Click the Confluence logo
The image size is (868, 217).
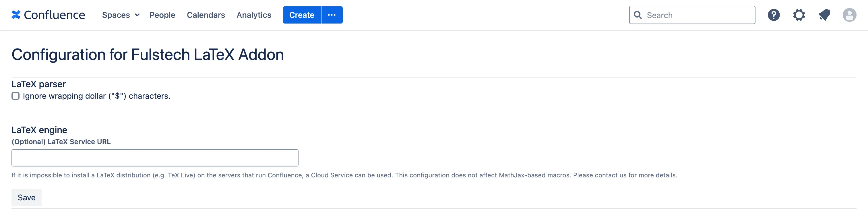[48, 15]
